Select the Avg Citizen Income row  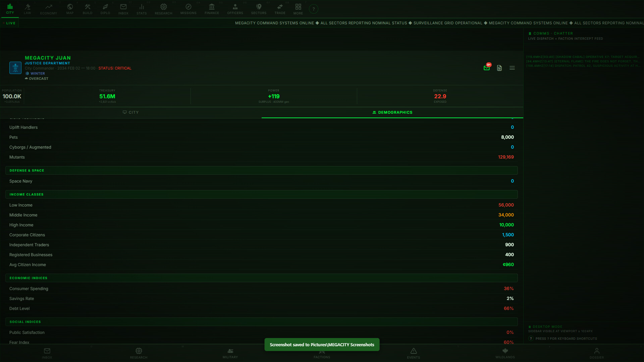[262, 265]
